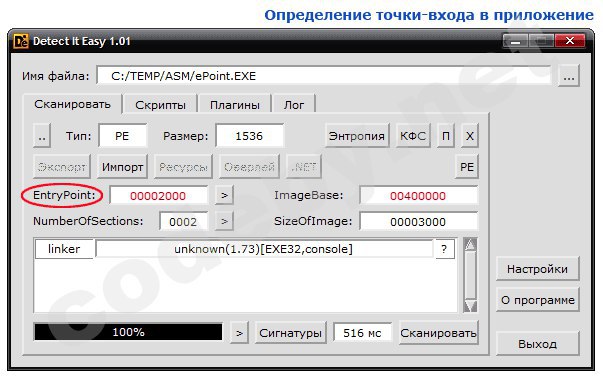Click the results scrollbar up arrow

click(x=470, y=244)
